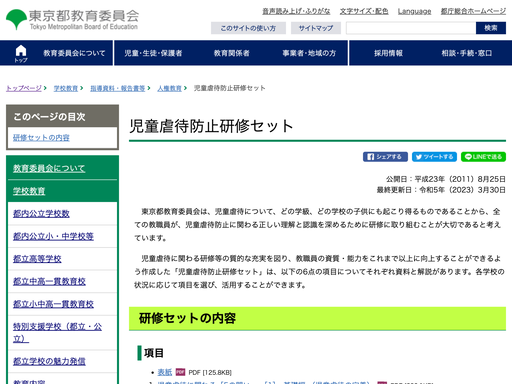This screenshot has height=384, width=512.
Task: Open sidebar 都立高等学校 link
Action: click(x=37, y=259)
